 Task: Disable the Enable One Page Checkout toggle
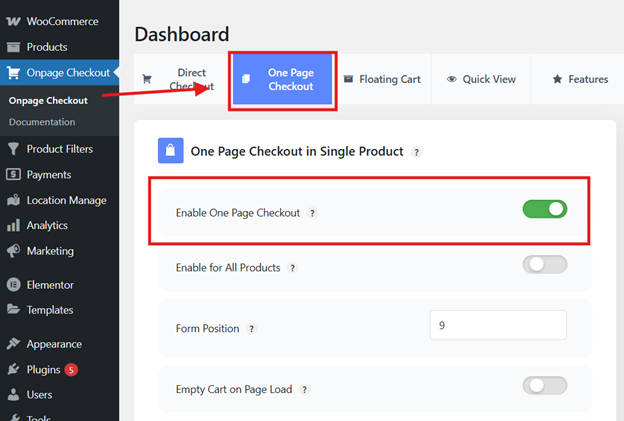click(544, 210)
